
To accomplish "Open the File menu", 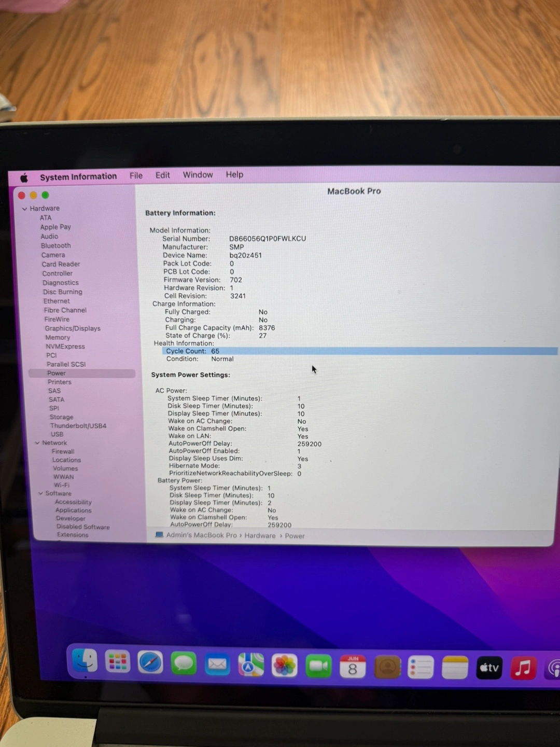I will tap(136, 175).
